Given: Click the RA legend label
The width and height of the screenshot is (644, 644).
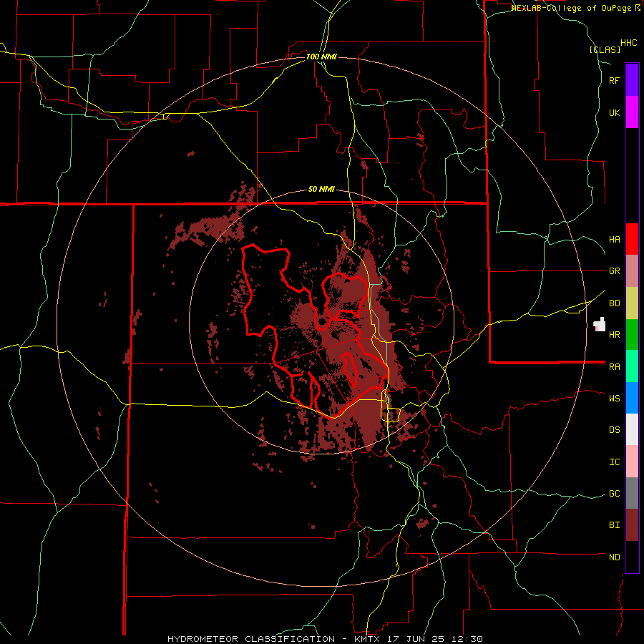Looking at the screenshot, I should click(615, 367).
